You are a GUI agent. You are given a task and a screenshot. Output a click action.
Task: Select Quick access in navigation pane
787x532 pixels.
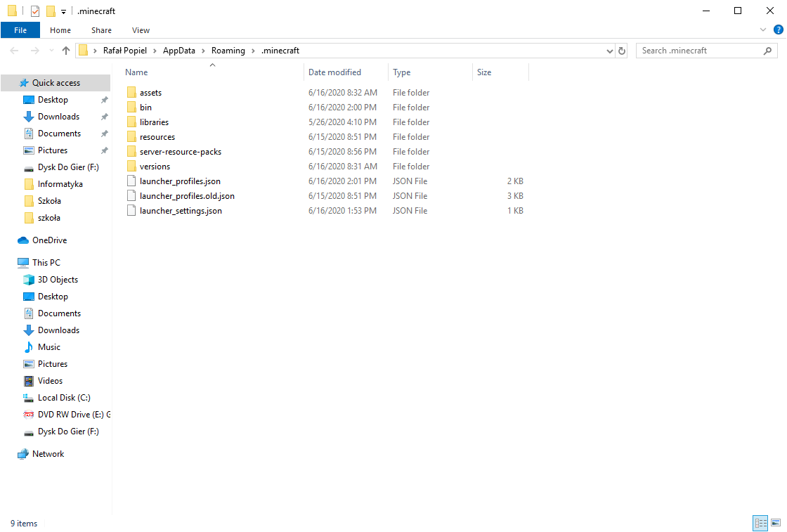coord(56,83)
